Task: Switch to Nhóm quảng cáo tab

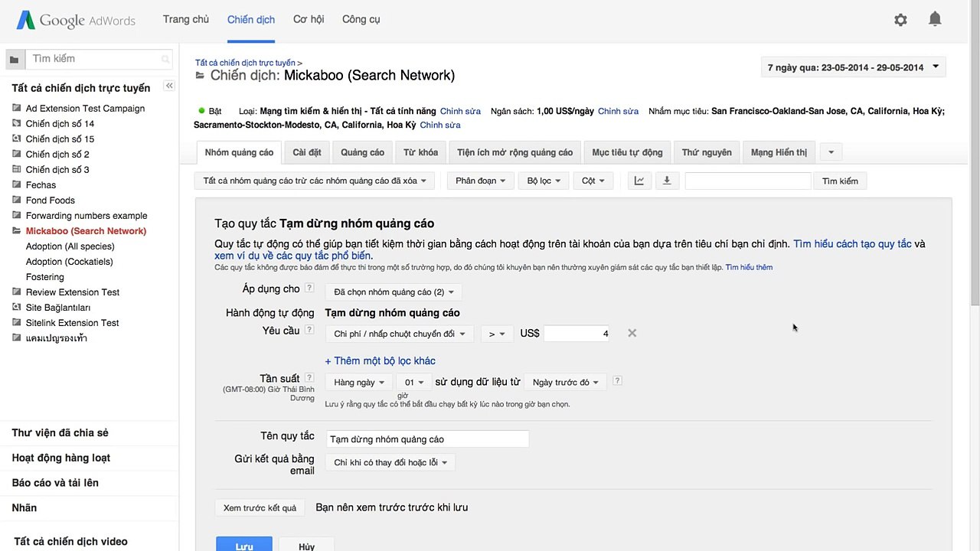Action: 239,152
